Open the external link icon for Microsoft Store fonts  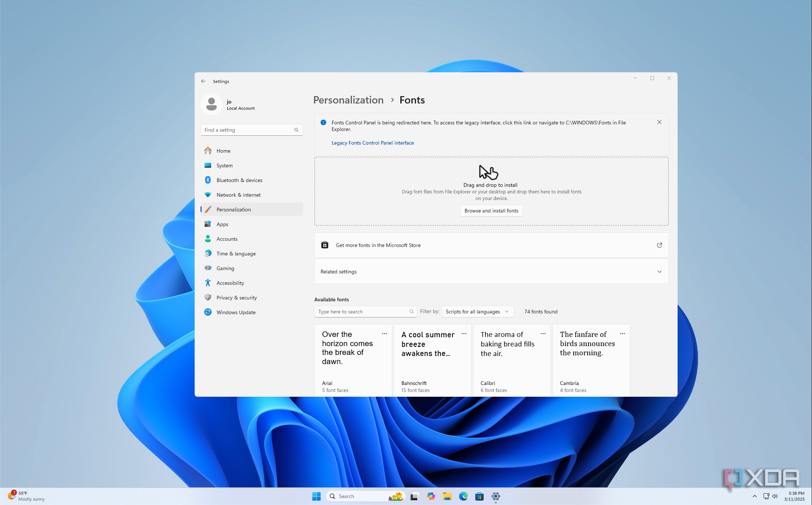659,245
